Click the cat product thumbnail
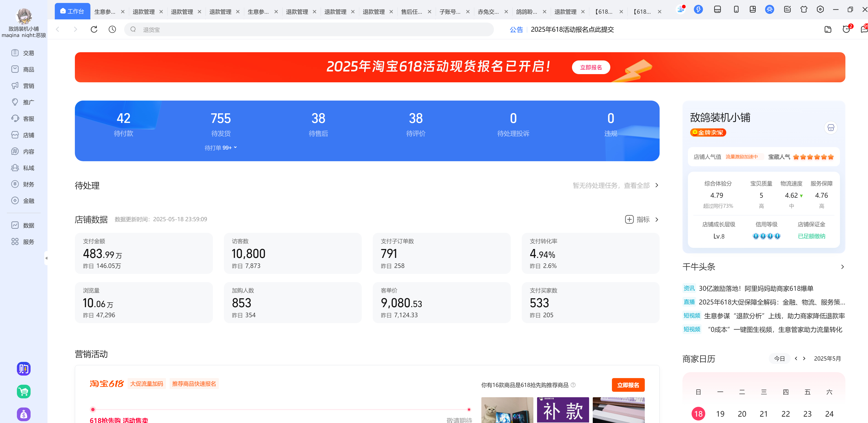 click(507, 410)
